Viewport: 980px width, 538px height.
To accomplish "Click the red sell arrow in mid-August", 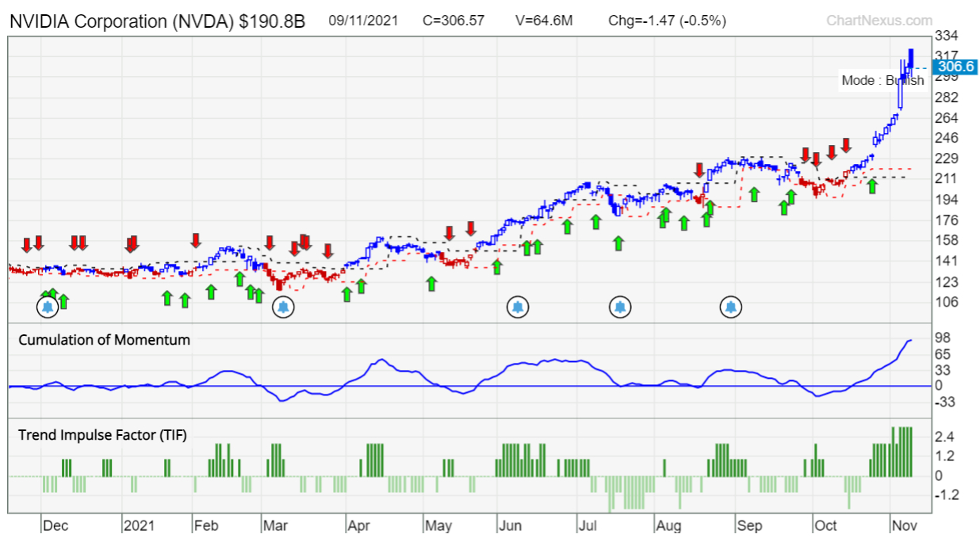I will [699, 170].
